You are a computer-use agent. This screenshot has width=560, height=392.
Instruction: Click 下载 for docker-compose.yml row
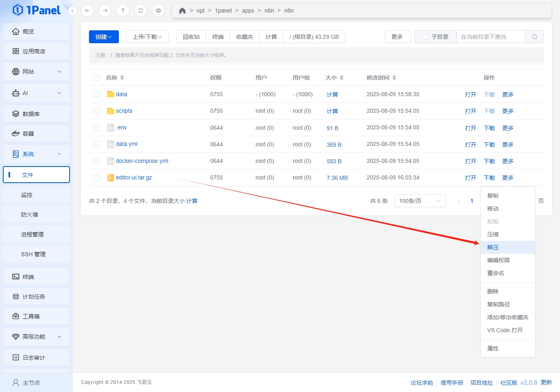(489, 161)
